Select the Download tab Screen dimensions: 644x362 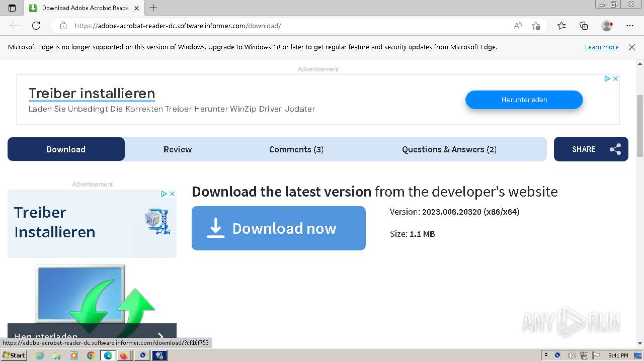pos(66,149)
